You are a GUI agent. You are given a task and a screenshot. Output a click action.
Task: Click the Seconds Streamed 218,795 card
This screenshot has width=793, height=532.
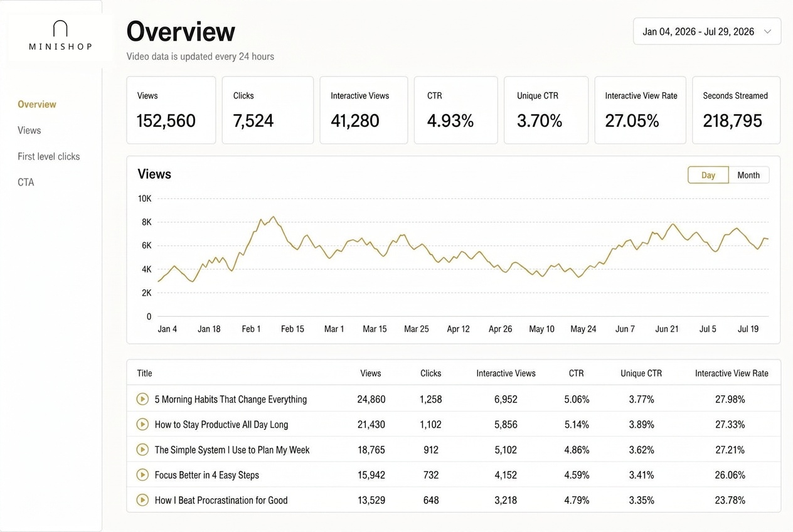click(x=737, y=110)
